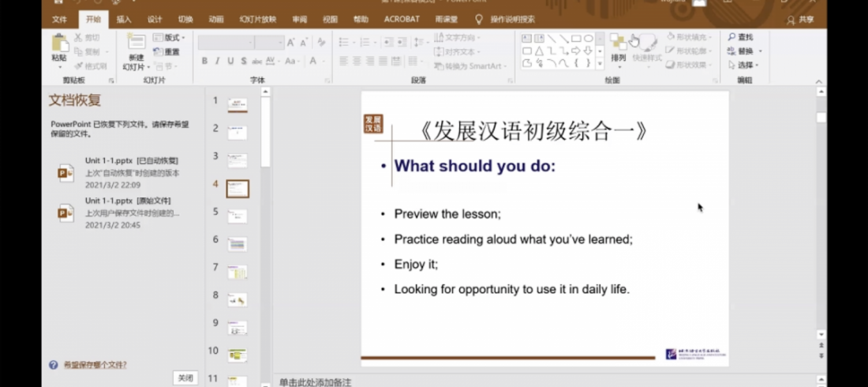Click the Columns icon in paragraph group
Viewport: 868px width, 387px height.
(x=413, y=61)
